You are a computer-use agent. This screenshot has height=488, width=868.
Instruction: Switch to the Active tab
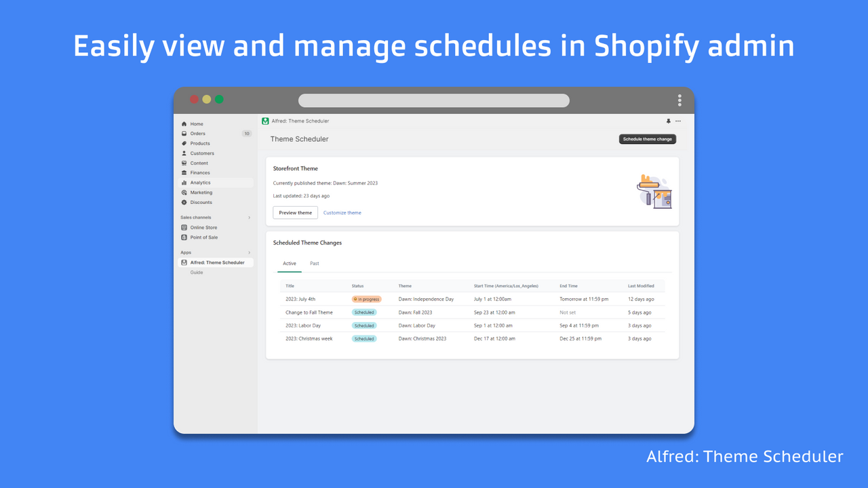[290, 264]
